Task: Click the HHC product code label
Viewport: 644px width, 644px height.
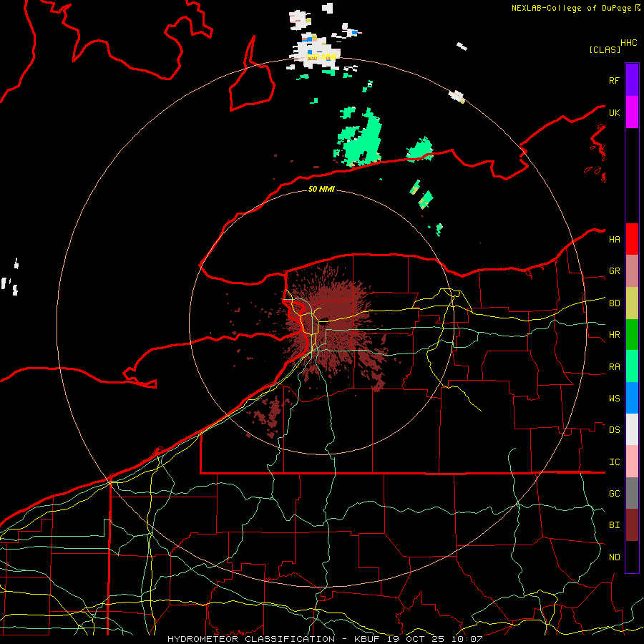Action: pos(629,43)
